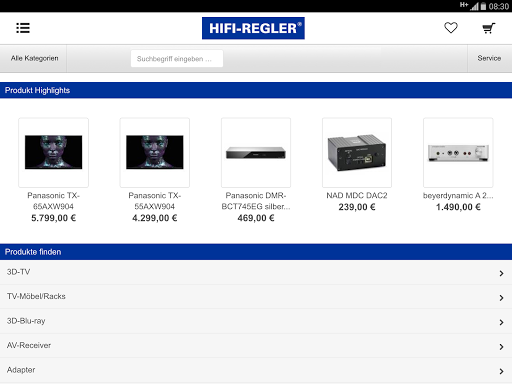Screen dimensions: 512x384
Task: Expand the AV-Receiver chevron arrow
Action: click(501, 347)
